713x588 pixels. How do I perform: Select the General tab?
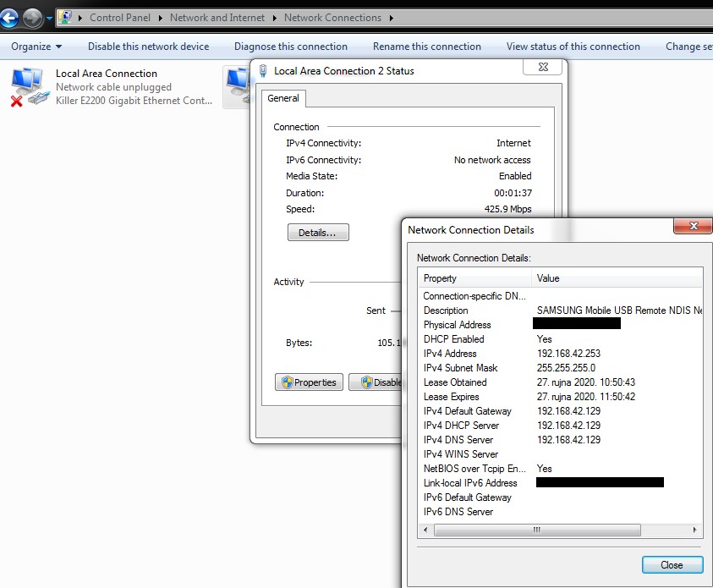pyautogui.click(x=282, y=98)
